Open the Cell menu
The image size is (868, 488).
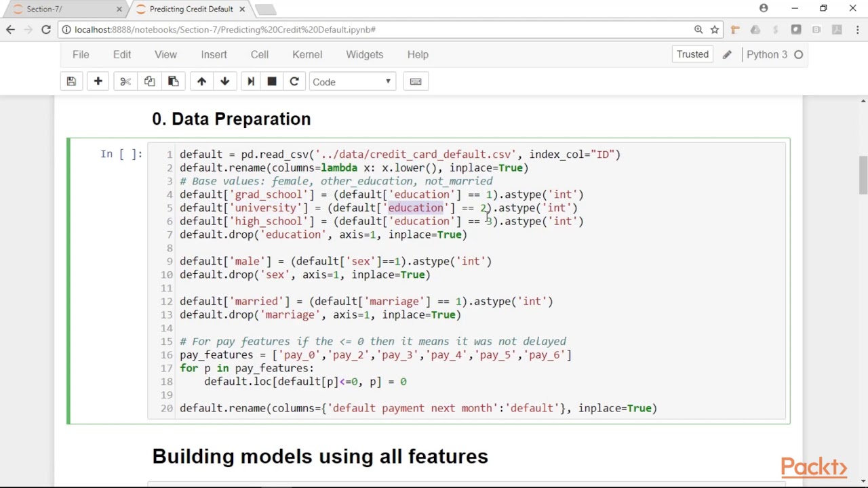coord(260,55)
